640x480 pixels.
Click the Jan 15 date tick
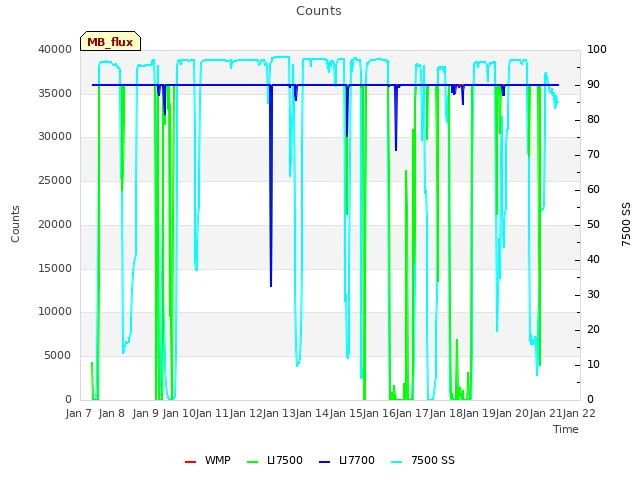pyautogui.click(x=346, y=414)
